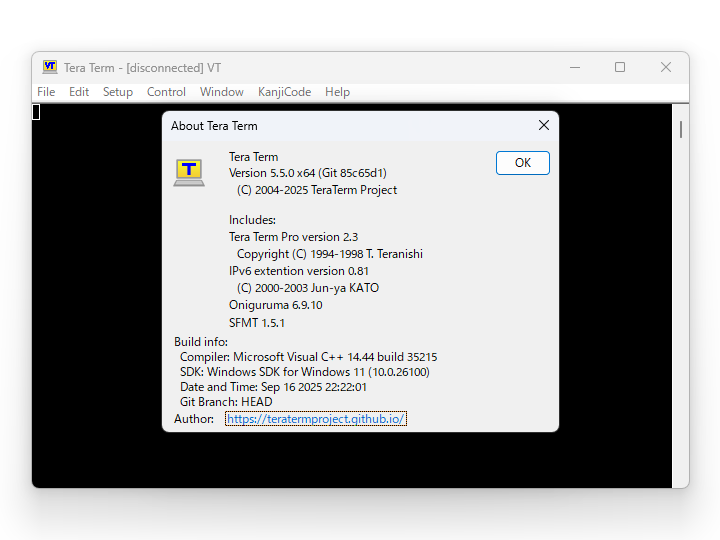
Task: Click 'Tera Term' product name in dialog
Action: pyautogui.click(x=253, y=157)
